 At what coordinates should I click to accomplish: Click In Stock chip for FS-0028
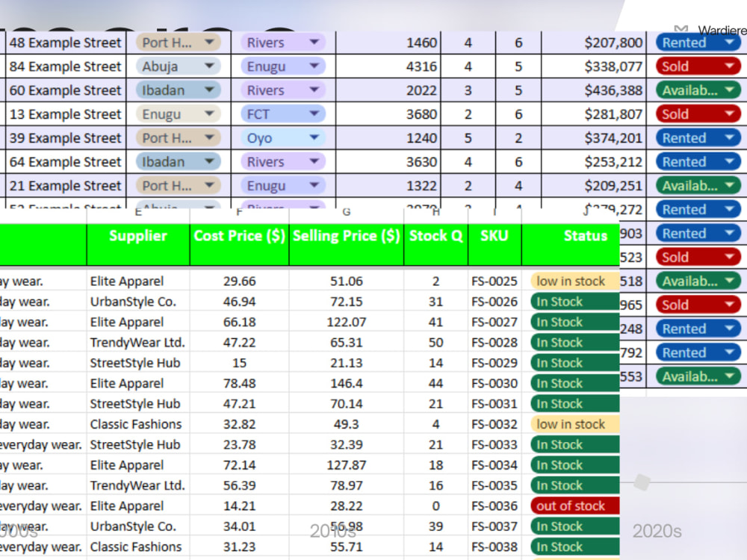point(574,343)
